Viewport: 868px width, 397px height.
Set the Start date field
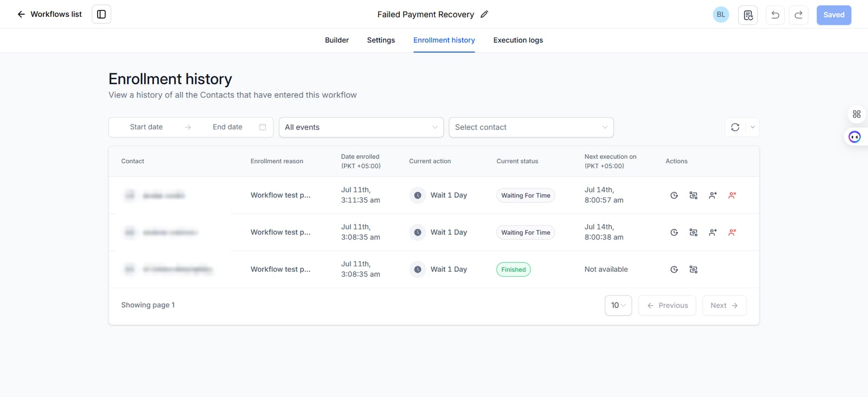(x=146, y=127)
